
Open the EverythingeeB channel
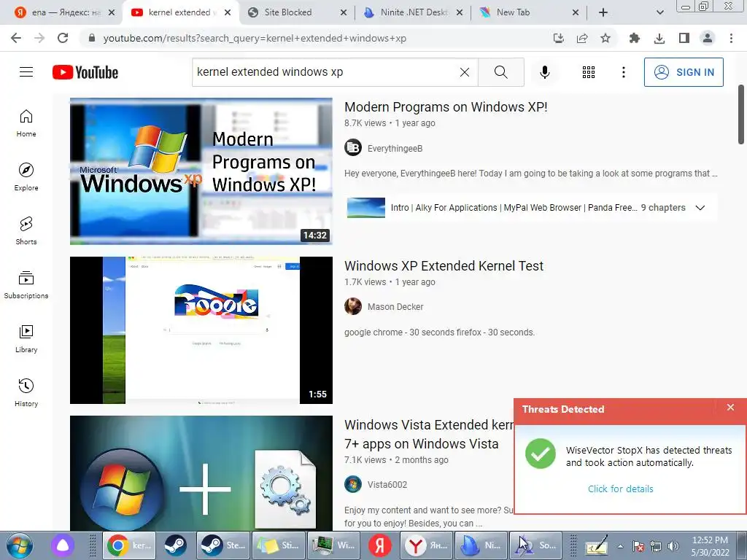395,149
